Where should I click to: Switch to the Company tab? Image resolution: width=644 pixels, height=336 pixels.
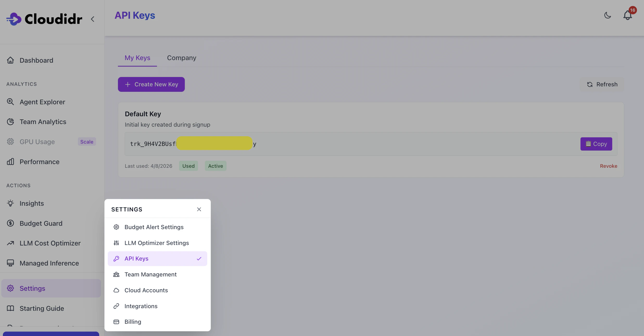pyautogui.click(x=181, y=58)
